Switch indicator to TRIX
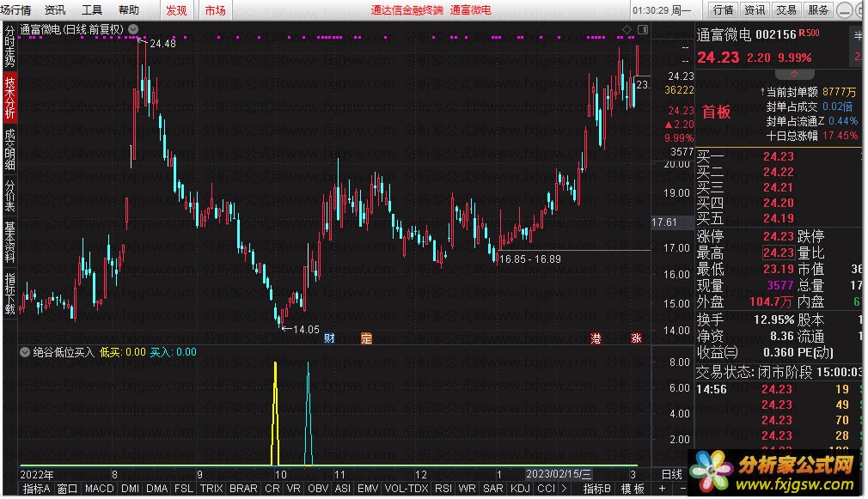This screenshot has width=868, height=499. point(211,489)
